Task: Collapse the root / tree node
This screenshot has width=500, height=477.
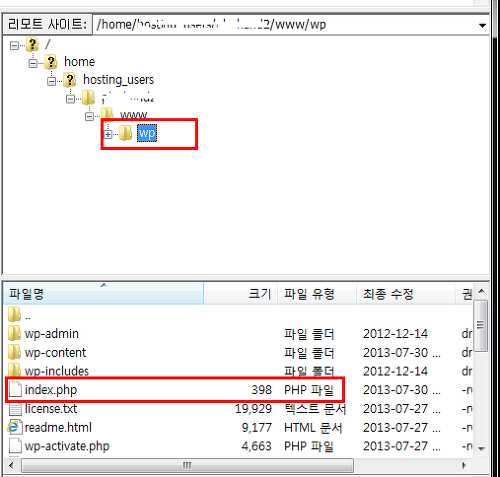Action: click(14, 45)
